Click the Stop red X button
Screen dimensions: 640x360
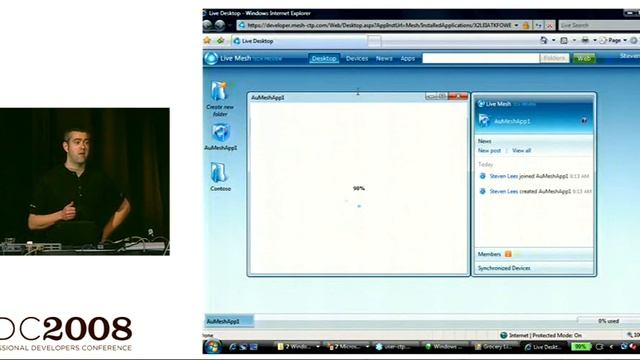tap(549, 25)
